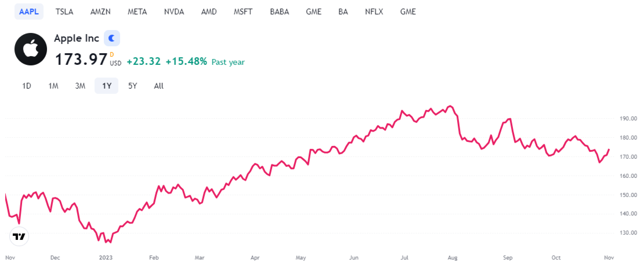Open the META ticker tab
The width and height of the screenshot is (644, 267).
137,12
